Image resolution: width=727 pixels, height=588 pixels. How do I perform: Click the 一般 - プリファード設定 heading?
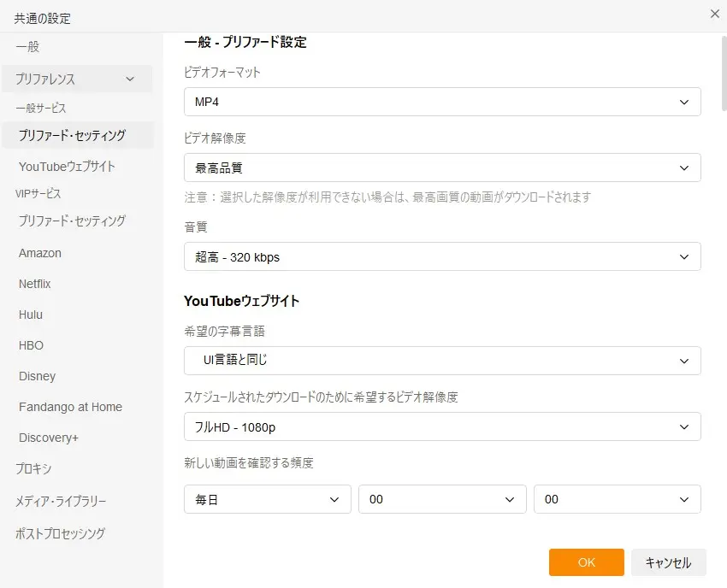point(245,42)
